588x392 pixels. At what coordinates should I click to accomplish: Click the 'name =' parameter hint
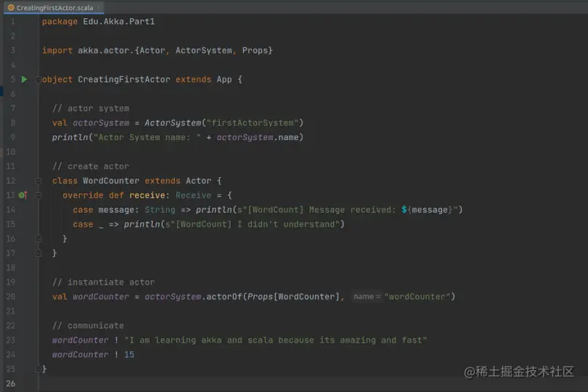pos(367,297)
